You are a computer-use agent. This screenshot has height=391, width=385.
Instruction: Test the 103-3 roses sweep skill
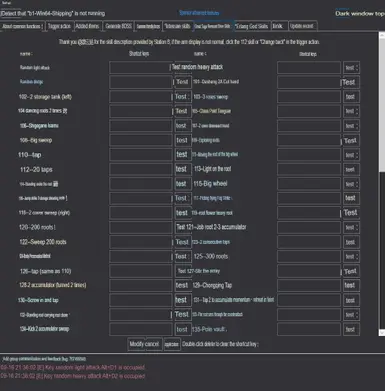(x=351, y=97)
